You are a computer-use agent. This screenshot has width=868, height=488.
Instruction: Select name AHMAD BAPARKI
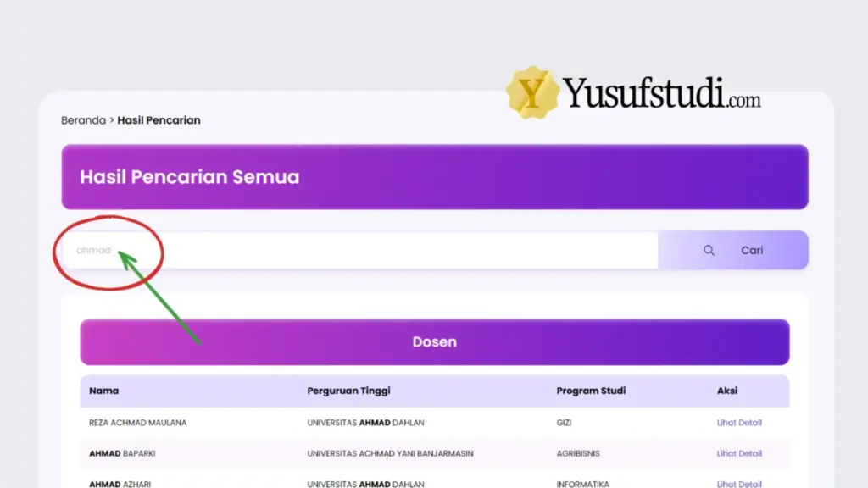[x=122, y=454]
